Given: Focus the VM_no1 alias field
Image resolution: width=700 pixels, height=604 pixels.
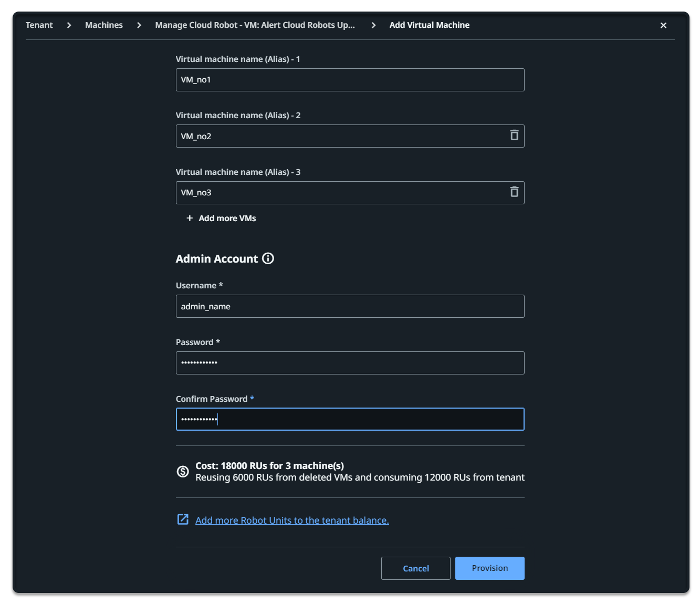Looking at the screenshot, I should pyautogui.click(x=350, y=80).
